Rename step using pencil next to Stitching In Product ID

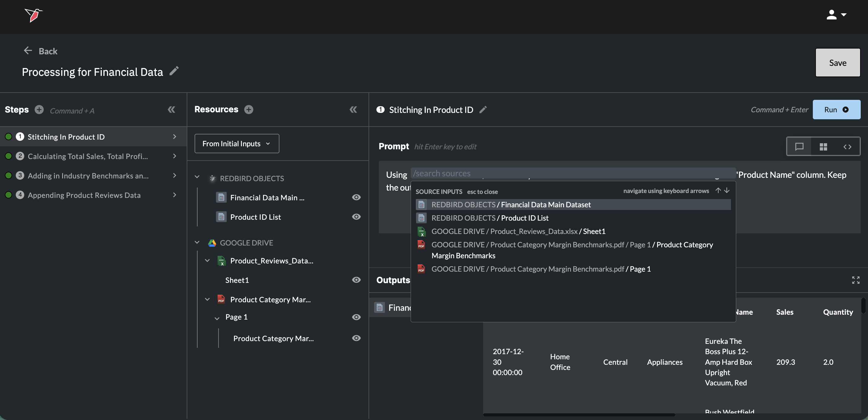(x=483, y=110)
